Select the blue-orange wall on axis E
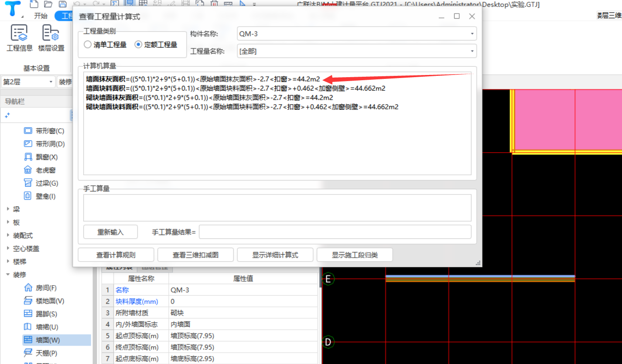Image resolution: width=622 pixels, height=364 pixels. pyautogui.click(x=480, y=279)
